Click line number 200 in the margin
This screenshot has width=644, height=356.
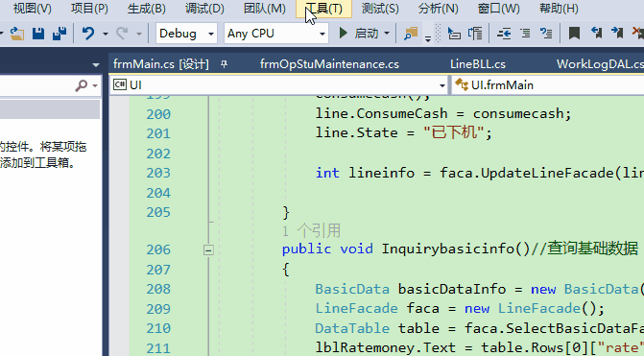(x=158, y=114)
